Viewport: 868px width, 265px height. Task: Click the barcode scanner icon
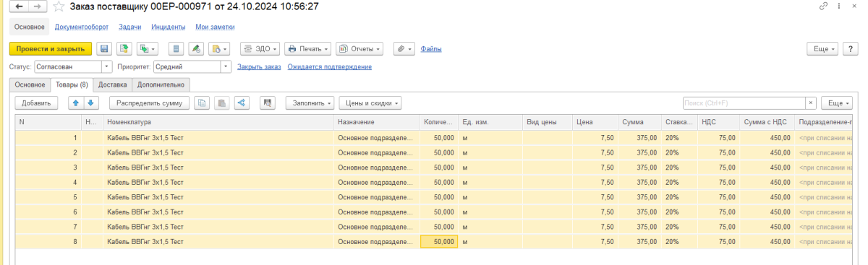268,103
